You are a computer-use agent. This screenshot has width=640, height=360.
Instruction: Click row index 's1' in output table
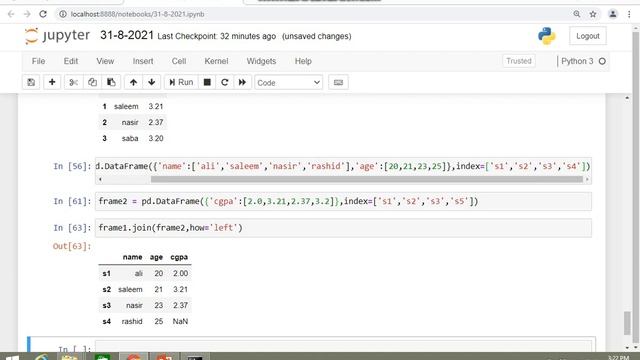pyautogui.click(x=107, y=273)
